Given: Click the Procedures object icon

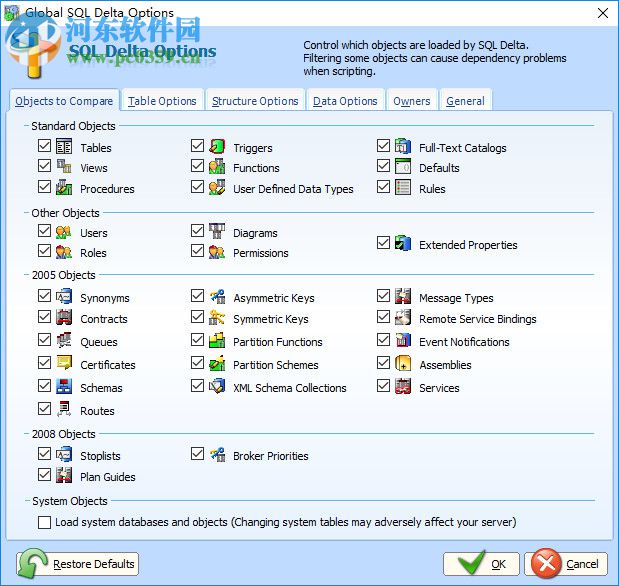Looking at the screenshot, I should pos(64,187).
